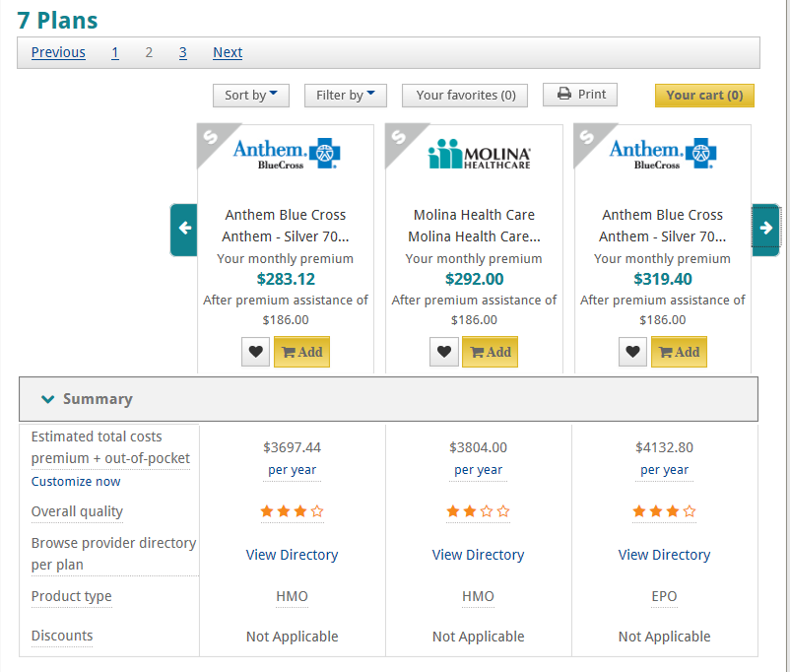Favorite the $283.12 Anthem plan with heart icon
Image resolution: width=790 pixels, height=672 pixels.
(x=255, y=352)
